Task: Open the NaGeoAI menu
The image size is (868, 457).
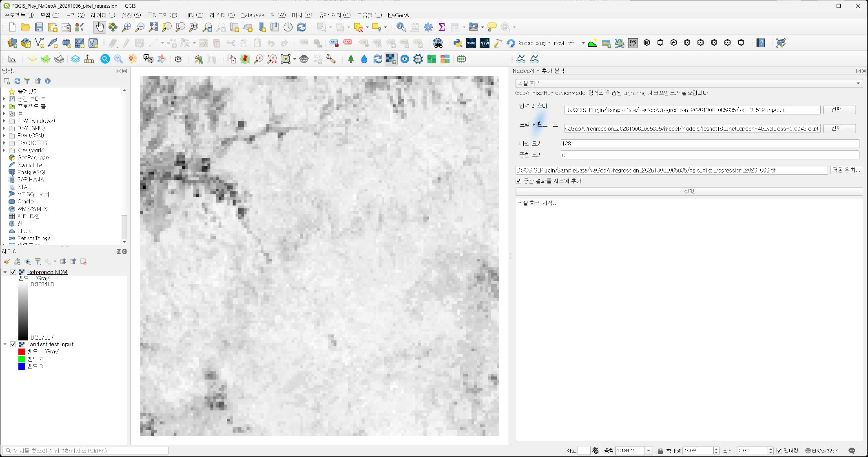Action: pos(399,15)
